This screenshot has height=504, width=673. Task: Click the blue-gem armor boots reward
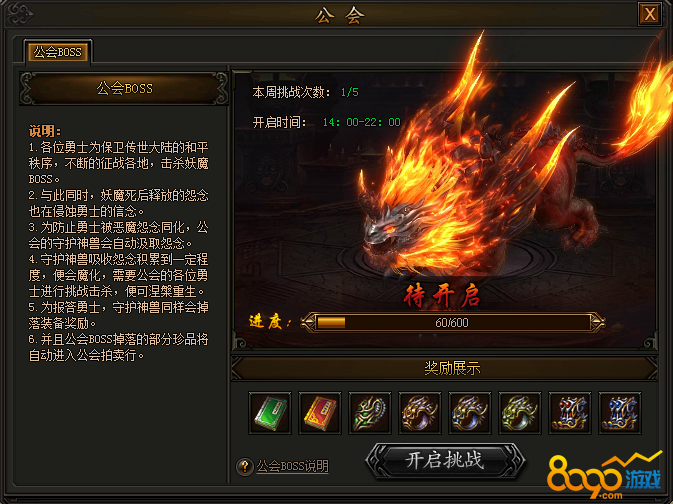point(620,413)
